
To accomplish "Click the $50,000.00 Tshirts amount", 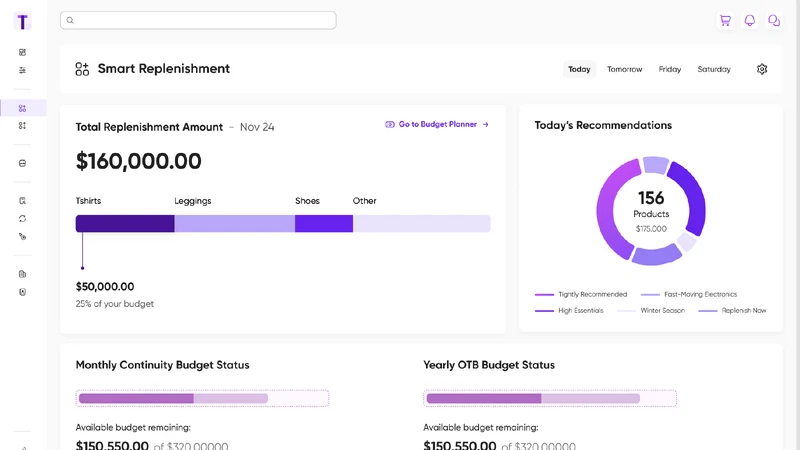I will click(x=105, y=287).
